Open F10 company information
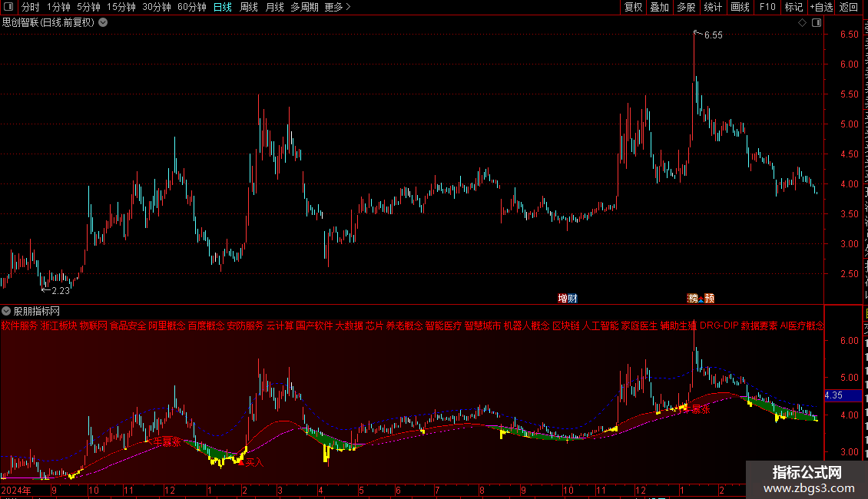868x499 pixels. point(767,7)
